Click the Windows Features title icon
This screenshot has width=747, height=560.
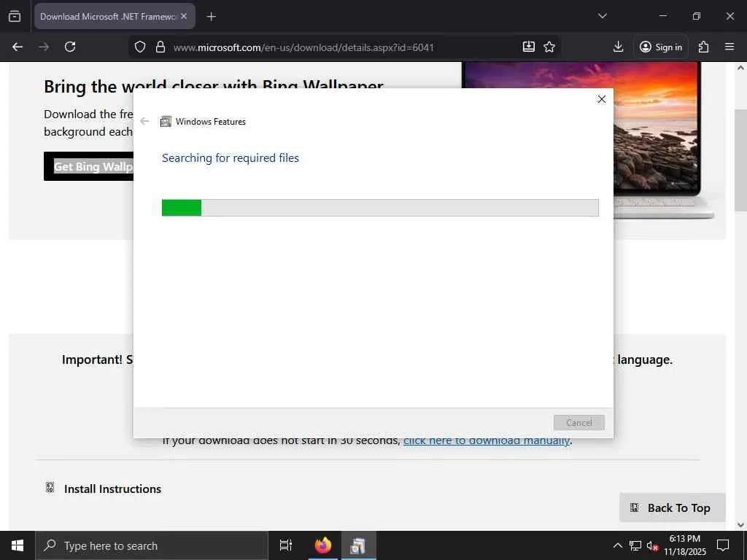[x=166, y=122]
